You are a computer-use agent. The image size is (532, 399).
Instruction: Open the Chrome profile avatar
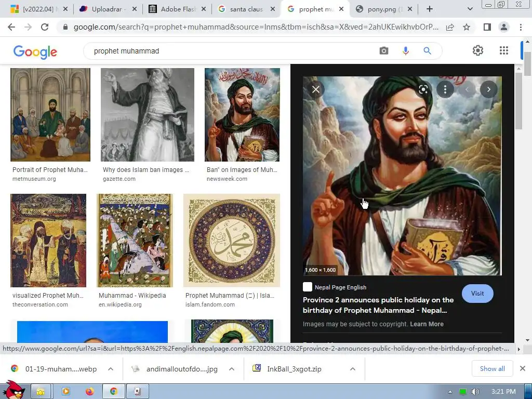(504, 27)
